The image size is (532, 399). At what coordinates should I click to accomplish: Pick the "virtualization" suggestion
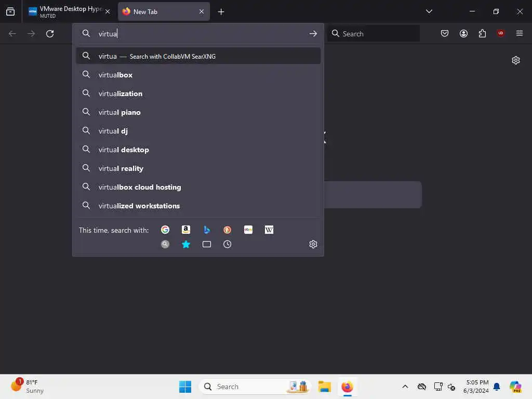[x=198, y=94]
